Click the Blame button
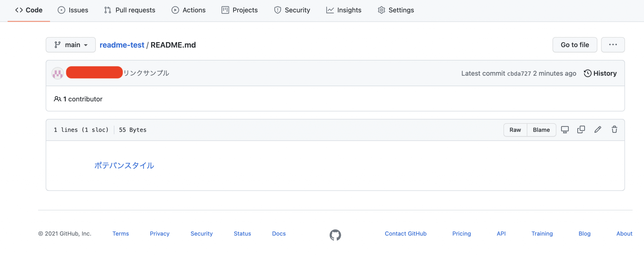 [541, 130]
